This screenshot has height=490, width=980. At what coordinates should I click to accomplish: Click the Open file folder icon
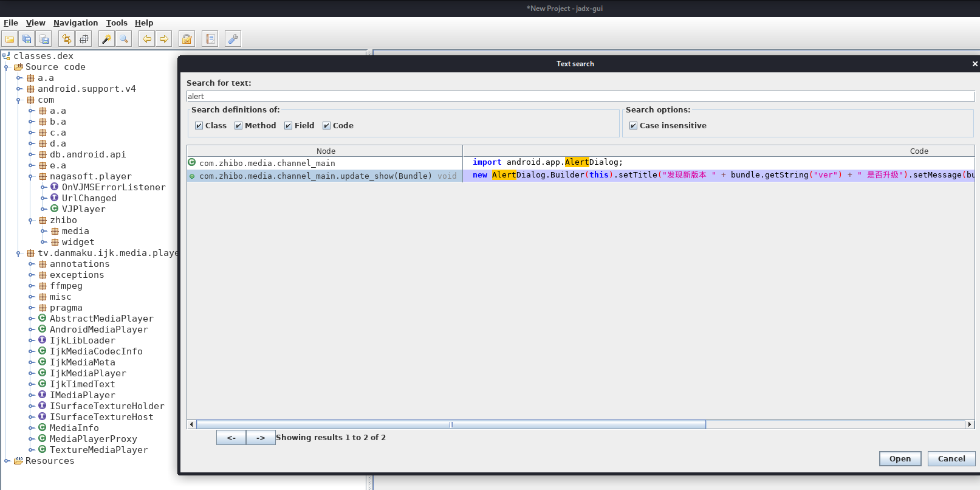tap(10, 39)
